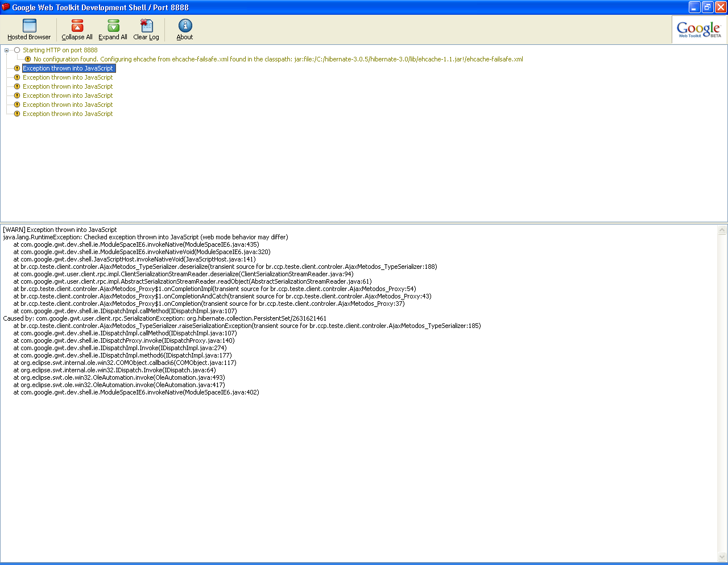728x565 pixels.
Task: Click stack line 'COMObject.java:117'
Action: point(125,363)
